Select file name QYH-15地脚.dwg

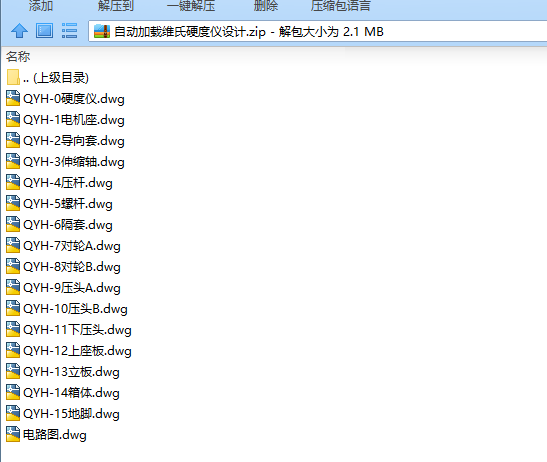(72, 414)
